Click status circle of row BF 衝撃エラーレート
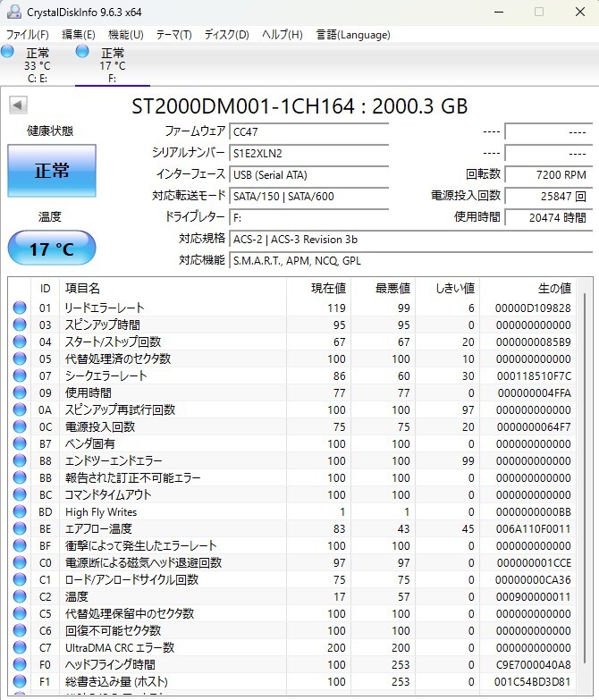The width and height of the screenshot is (599, 700). pyautogui.click(x=20, y=545)
